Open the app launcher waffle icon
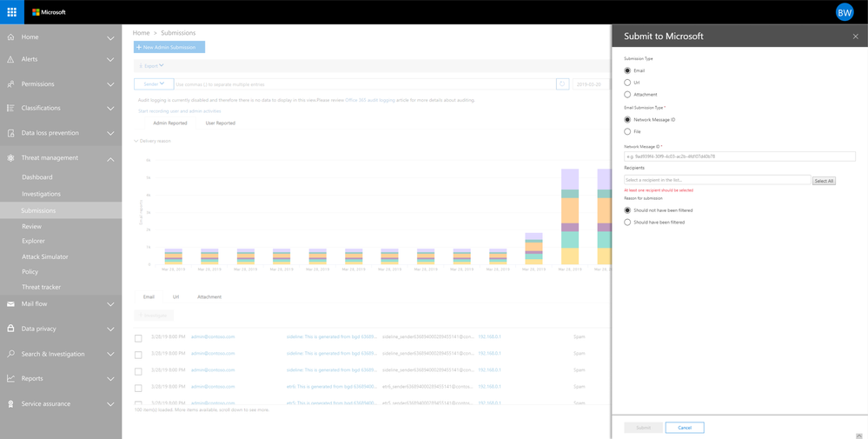The image size is (868, 439). (11, 11)
